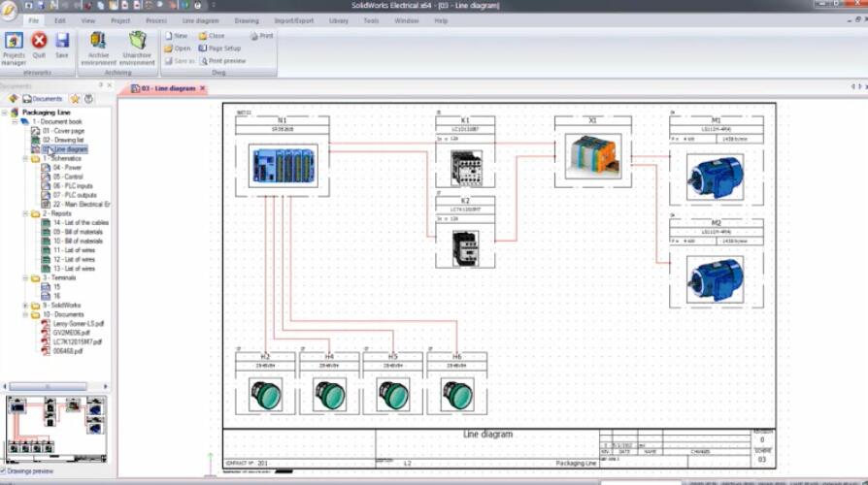The image size is (868, 485).
Task: Select 11 - List of wires report
Action: click(x=74, y=250)
